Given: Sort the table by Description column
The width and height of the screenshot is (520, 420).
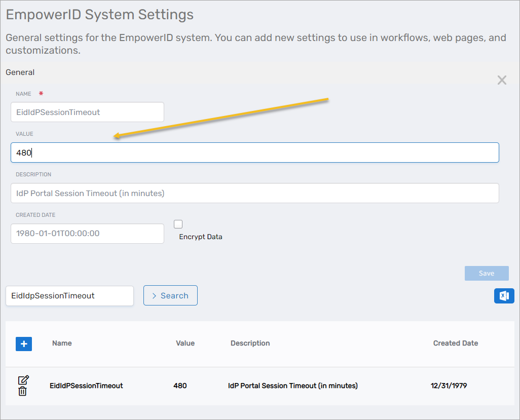Looking at the screenshot, I should tap(250, 343).
